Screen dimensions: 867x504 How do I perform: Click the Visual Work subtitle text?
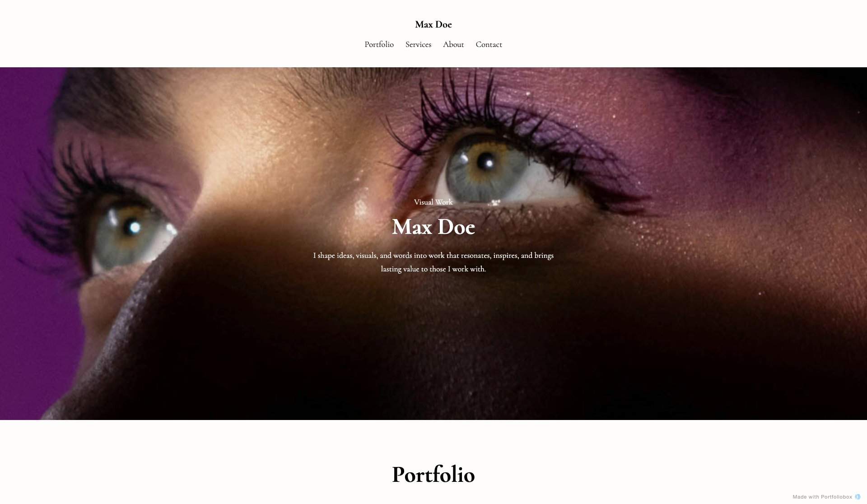pyautogui.click(x=433, y=202)
